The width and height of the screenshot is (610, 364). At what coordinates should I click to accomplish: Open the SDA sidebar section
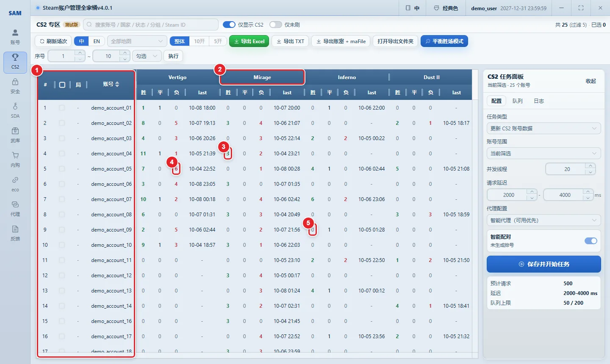[x=15, y=111]
